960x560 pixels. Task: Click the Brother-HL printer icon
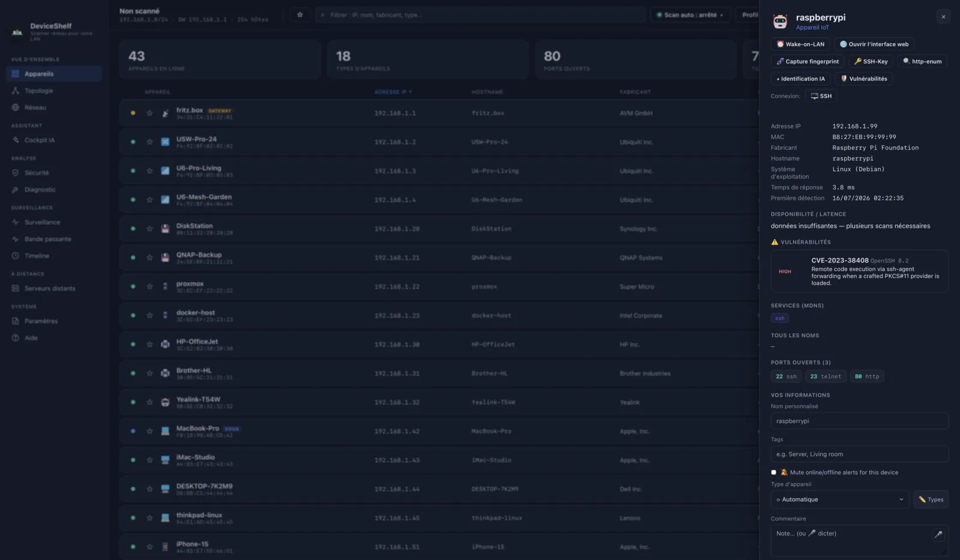[165, 374]
